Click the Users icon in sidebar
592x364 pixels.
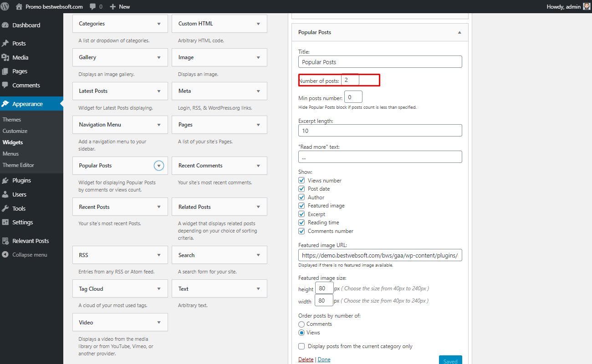(5, 194)
